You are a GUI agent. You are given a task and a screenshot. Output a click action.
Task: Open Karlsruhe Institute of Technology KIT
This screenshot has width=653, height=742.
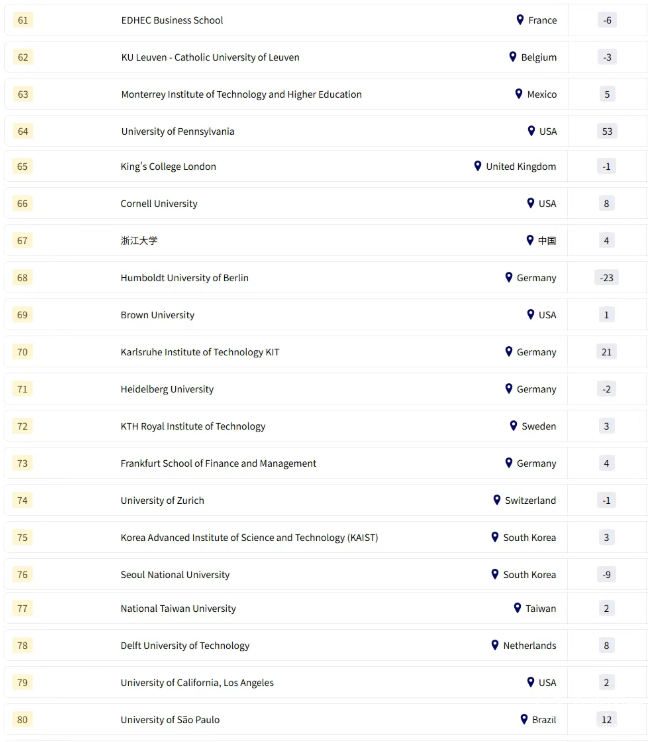(200, 352)
